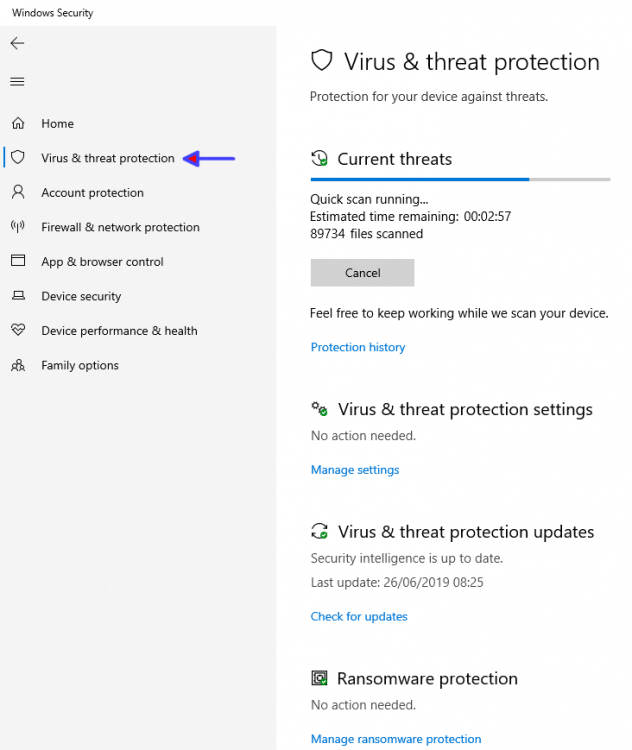Click the Family options people icon
The image size is (632, 750).
(x=17, y=365)
